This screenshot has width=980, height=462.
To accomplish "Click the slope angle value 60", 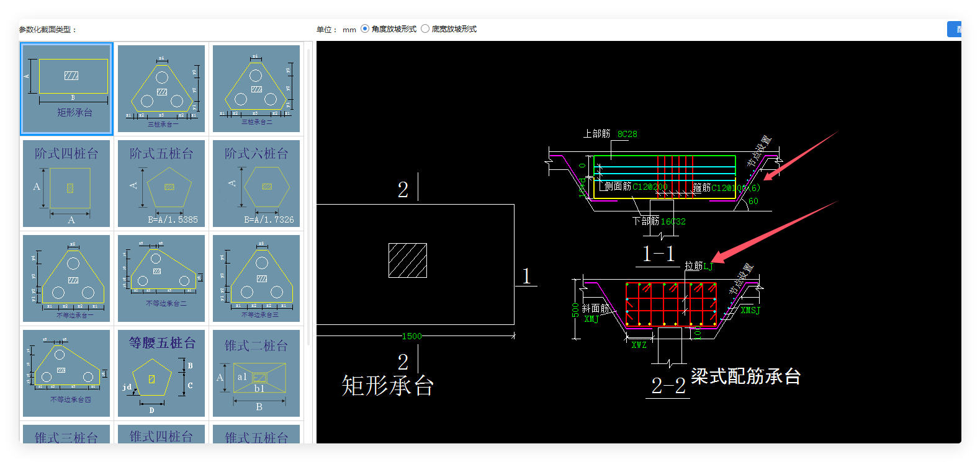I will [753, 201].
